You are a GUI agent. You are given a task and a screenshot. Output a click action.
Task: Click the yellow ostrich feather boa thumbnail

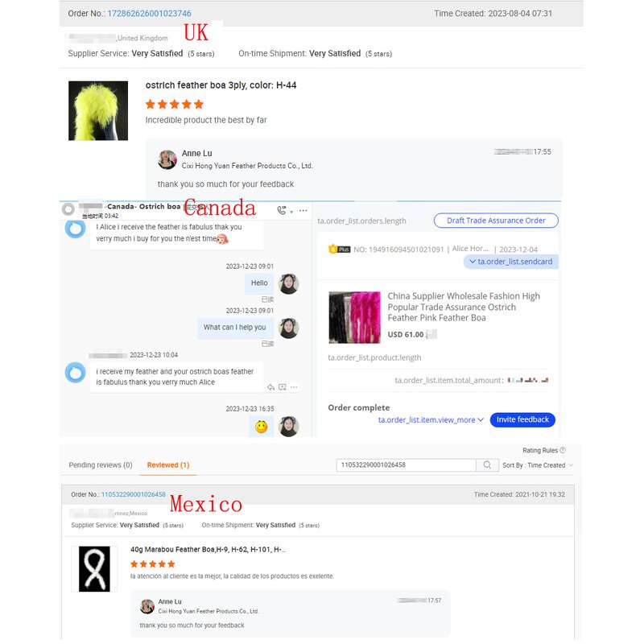98,111
